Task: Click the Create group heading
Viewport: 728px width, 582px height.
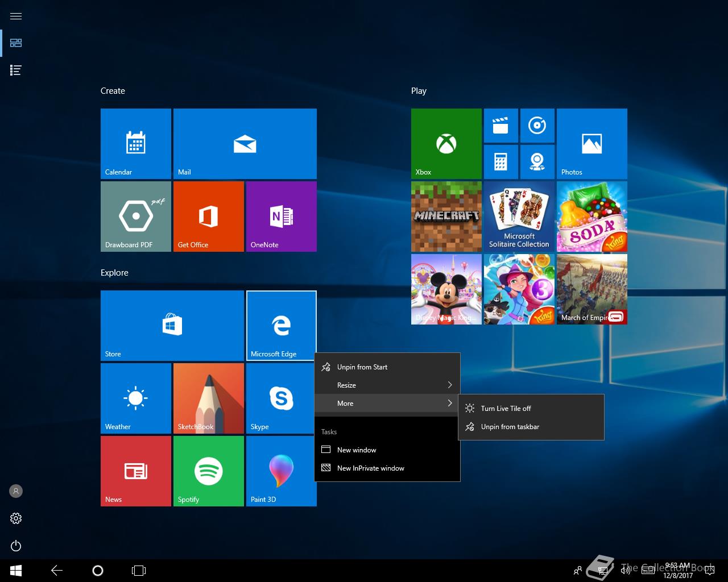Action: tap(113, 91)
